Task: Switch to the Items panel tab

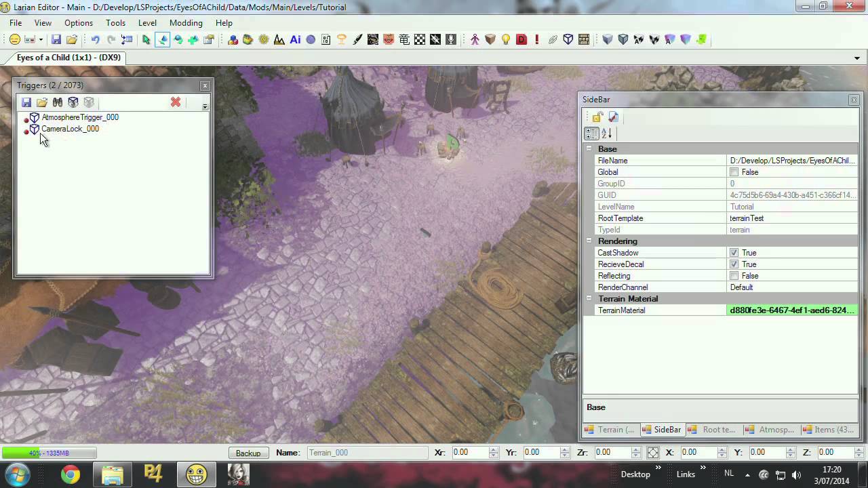Action: (x=827, y=430)
